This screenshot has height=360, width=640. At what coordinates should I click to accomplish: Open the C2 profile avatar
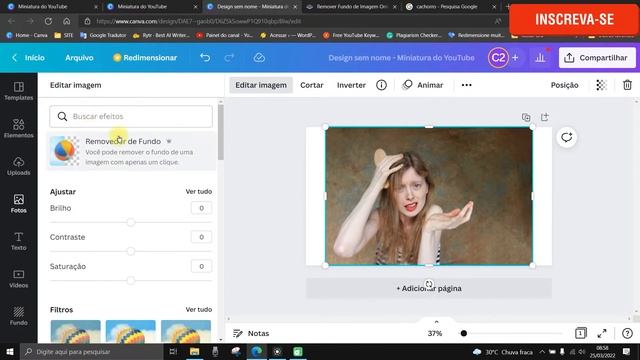(498, 58)
